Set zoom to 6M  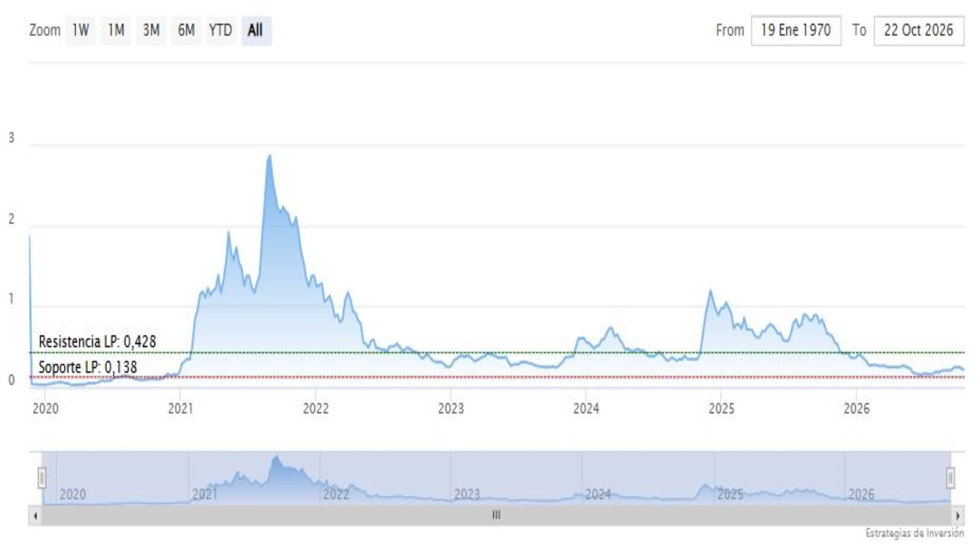coord(186,30)
